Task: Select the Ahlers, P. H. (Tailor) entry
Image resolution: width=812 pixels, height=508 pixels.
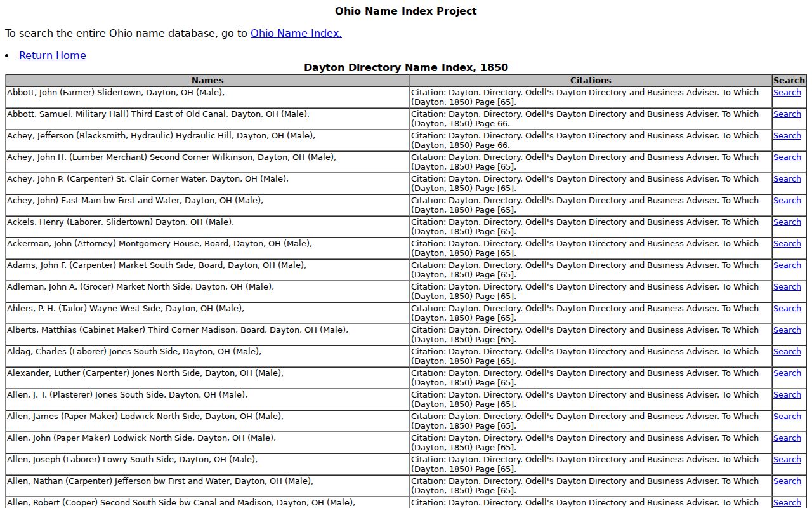Action: click(207, 313)
